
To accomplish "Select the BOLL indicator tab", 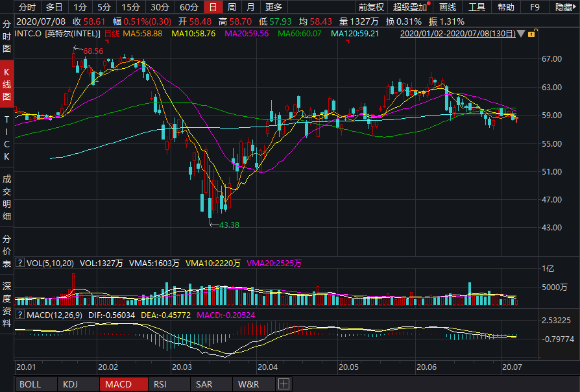I will [x=30, y=384].
